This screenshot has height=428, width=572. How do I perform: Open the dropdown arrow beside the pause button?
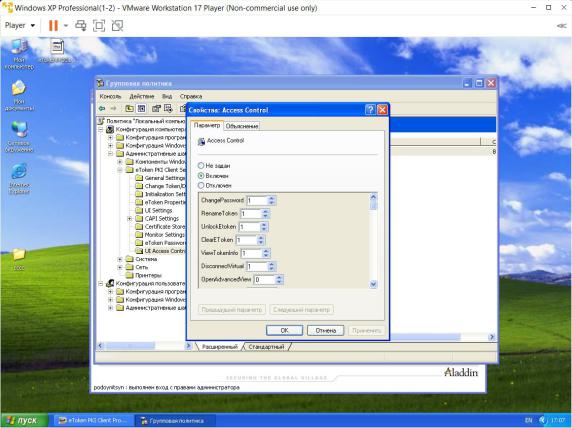[66, 26]
